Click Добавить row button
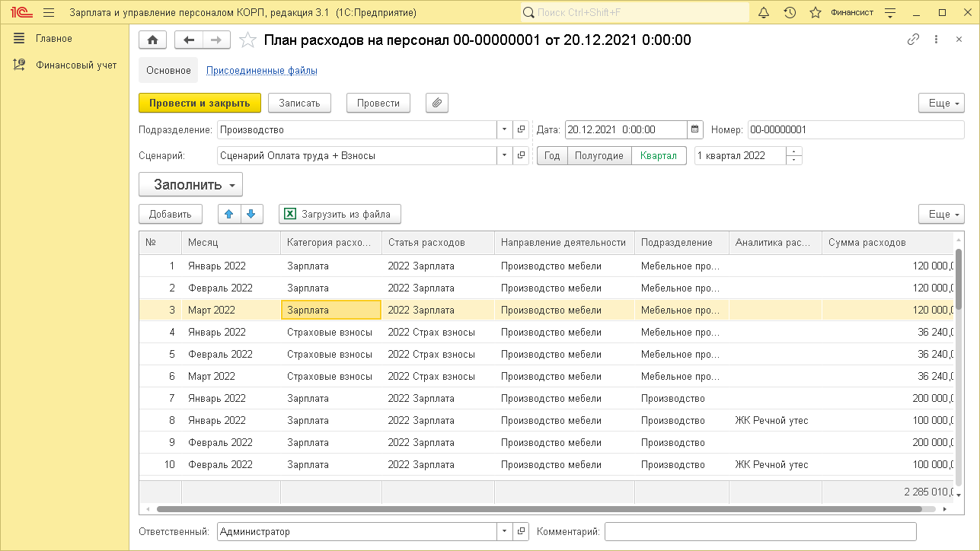 171,215
